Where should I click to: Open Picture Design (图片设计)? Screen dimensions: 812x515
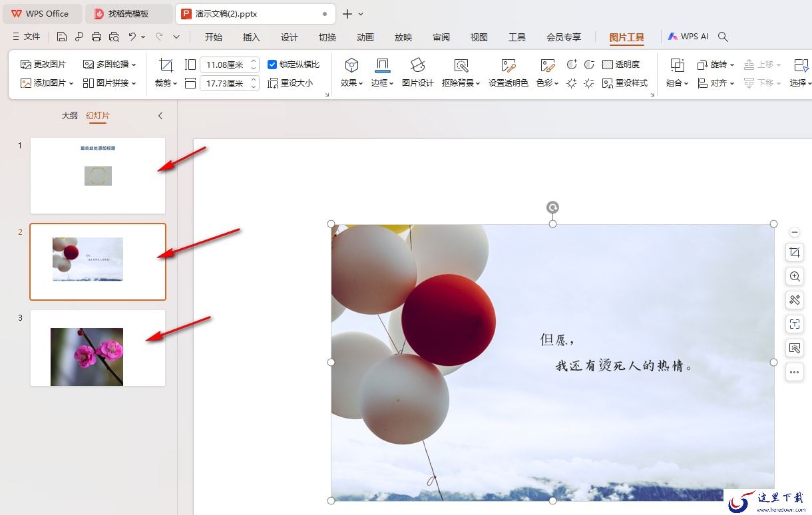click(x=417, y=65)
